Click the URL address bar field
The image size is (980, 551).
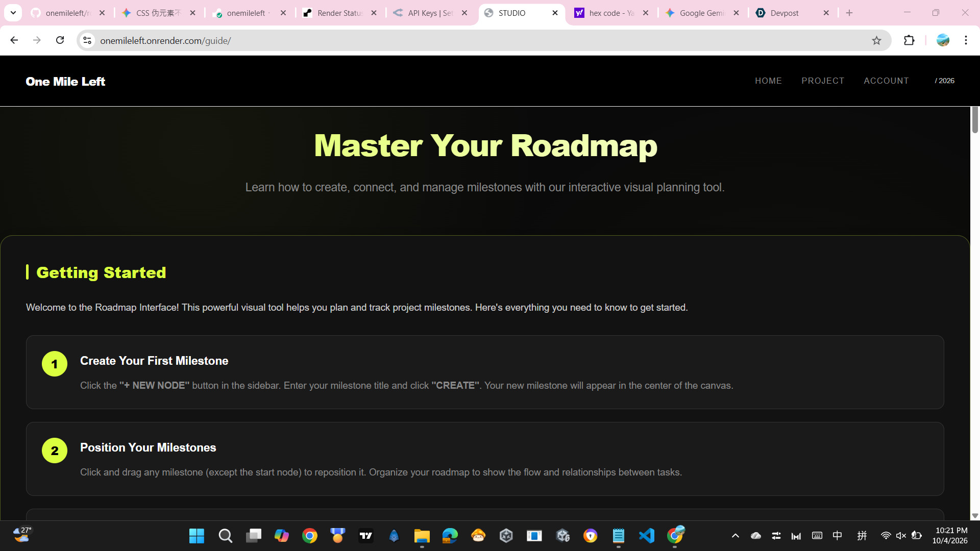coord(459,40)
